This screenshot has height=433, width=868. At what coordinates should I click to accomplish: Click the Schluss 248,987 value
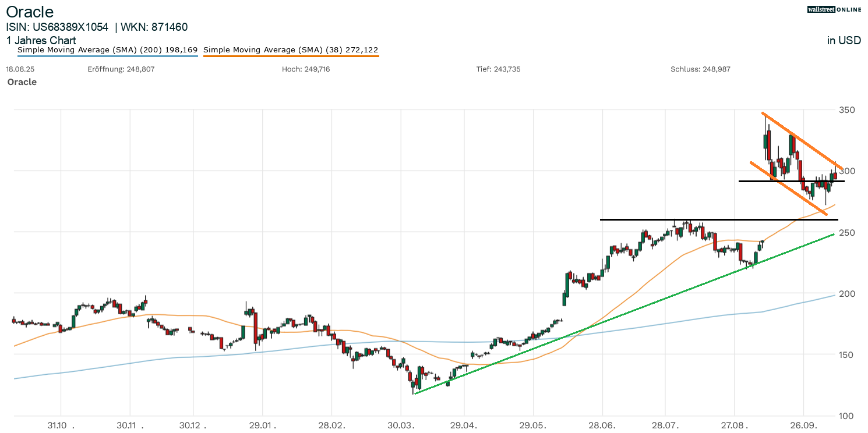pyautogui.click(x=700, y=69)
